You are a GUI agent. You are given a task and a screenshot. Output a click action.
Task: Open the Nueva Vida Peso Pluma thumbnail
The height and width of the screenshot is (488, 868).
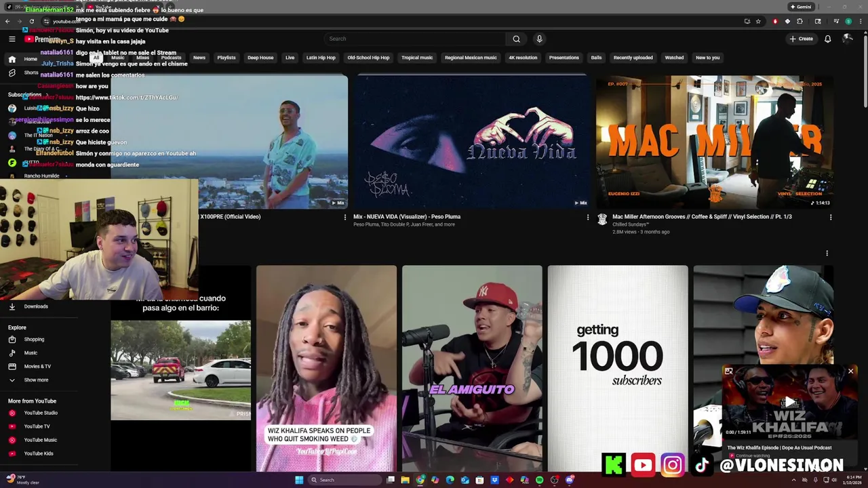click(x=472, y=142)
